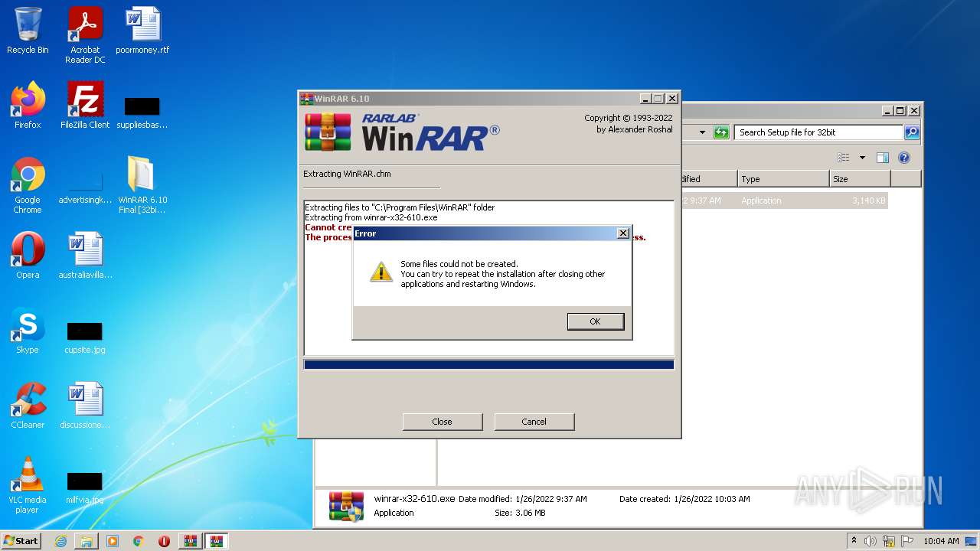980x551 pixels.
Task: Open File Explorer from taskbar
Action: click(87, 541)
